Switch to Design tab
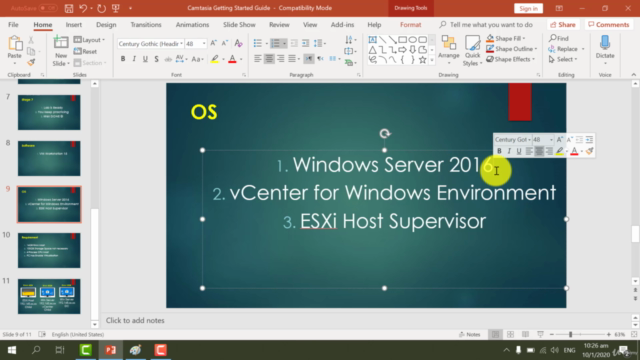The image size is (640, 360). [106, 24]
